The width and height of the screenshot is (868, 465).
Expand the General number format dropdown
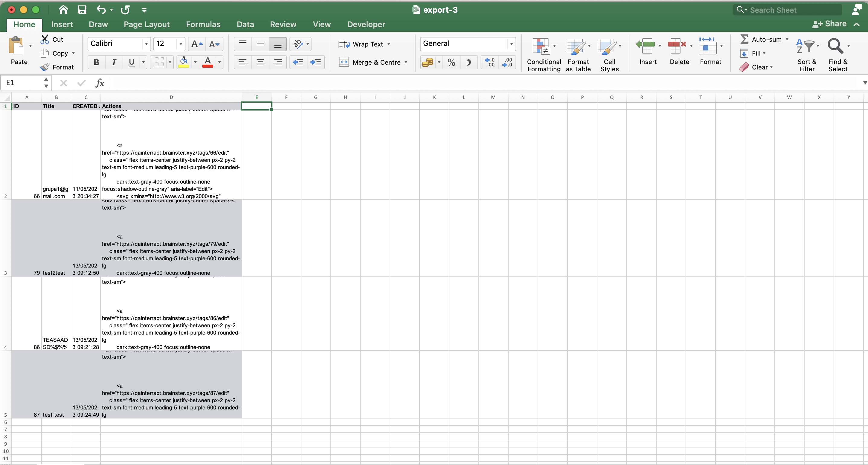pyautogui.click(x=511, y=44)
